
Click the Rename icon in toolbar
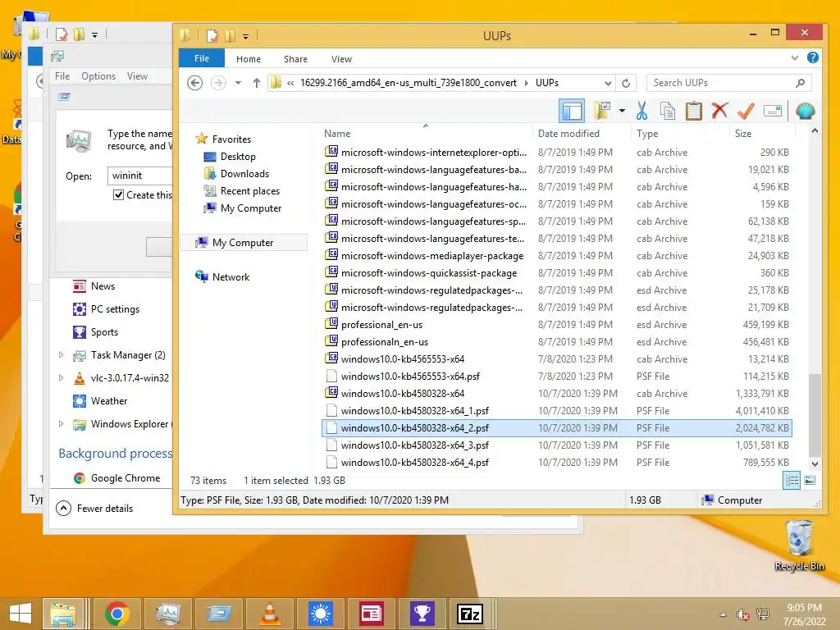[773, 111]
